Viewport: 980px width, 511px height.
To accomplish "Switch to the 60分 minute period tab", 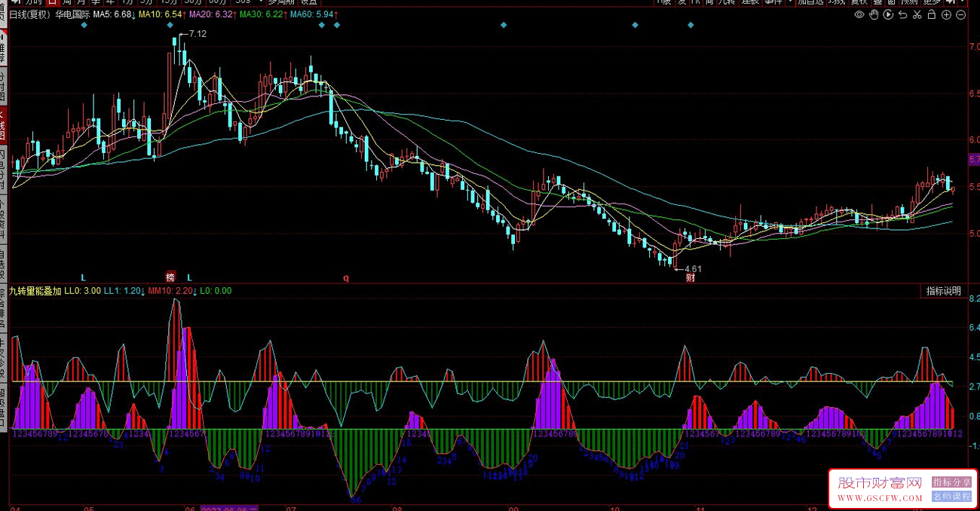I will pyautogui.click(x=219, y=3).
